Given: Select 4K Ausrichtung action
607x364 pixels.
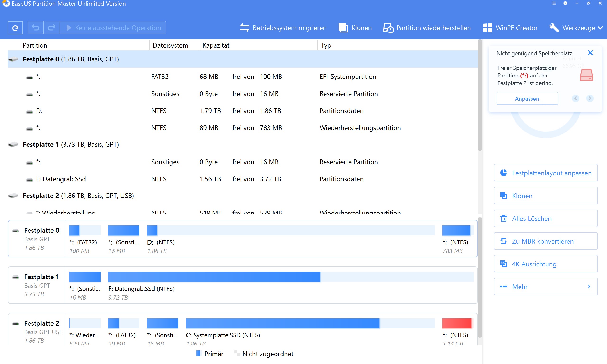Looking at the screenshot, I should [545, 264].
